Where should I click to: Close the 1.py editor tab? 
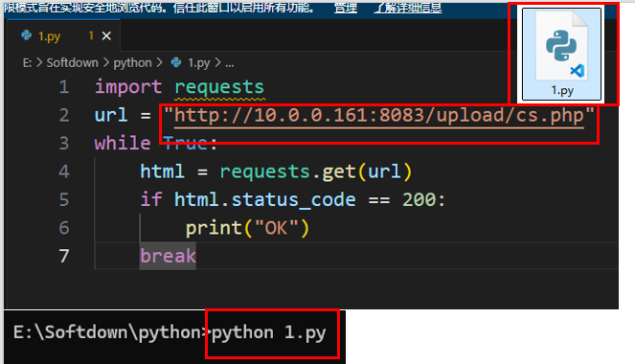106,36
